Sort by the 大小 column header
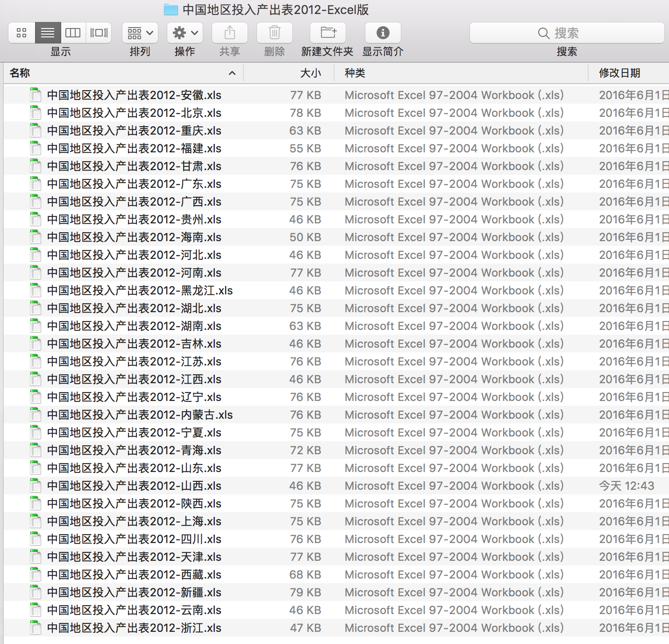 coord(310,73)
